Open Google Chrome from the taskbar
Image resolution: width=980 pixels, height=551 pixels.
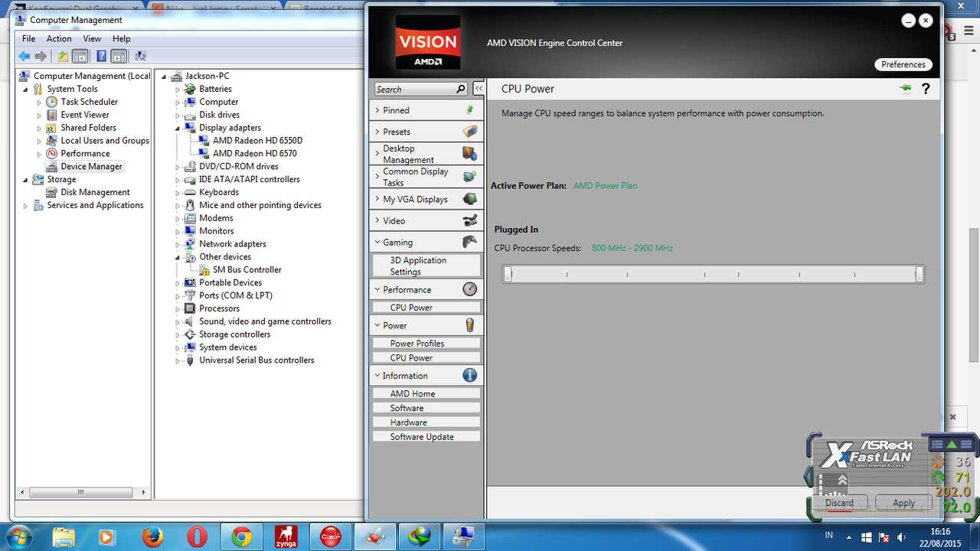tap(242, 537)
